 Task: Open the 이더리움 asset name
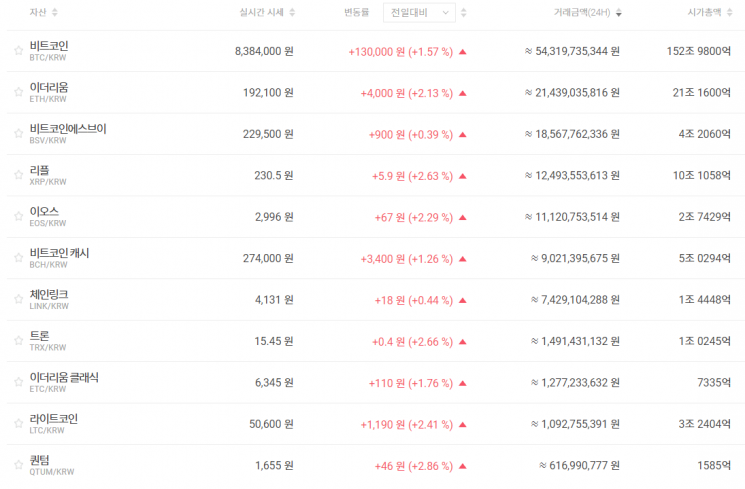(x=49, y=87)
